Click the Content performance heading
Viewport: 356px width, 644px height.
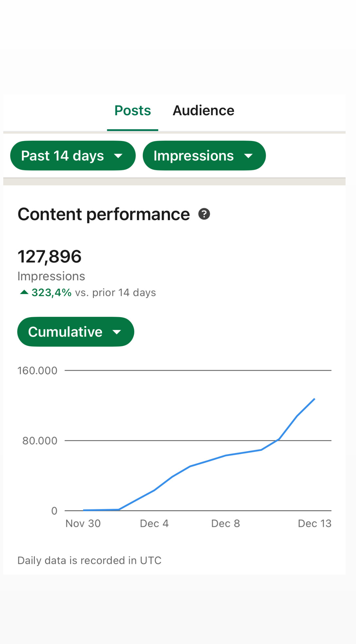[104, 214]
